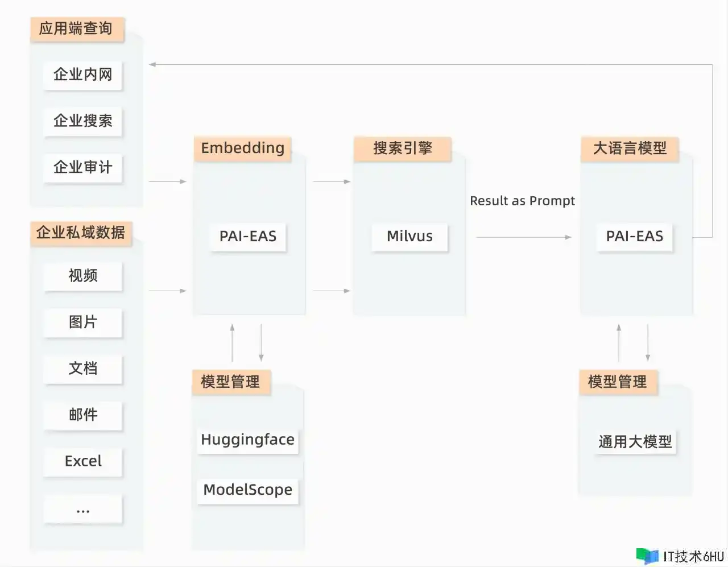Click PAI-EAS box under 大语言模型

click(635, 237)
